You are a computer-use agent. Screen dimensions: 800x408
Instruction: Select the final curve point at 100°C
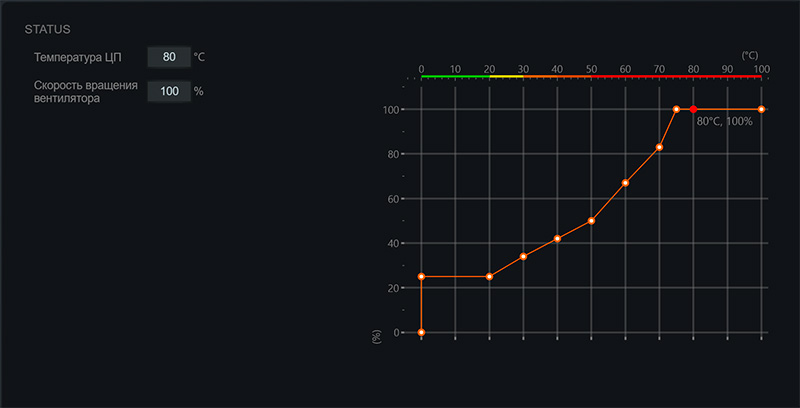point(761,109)
